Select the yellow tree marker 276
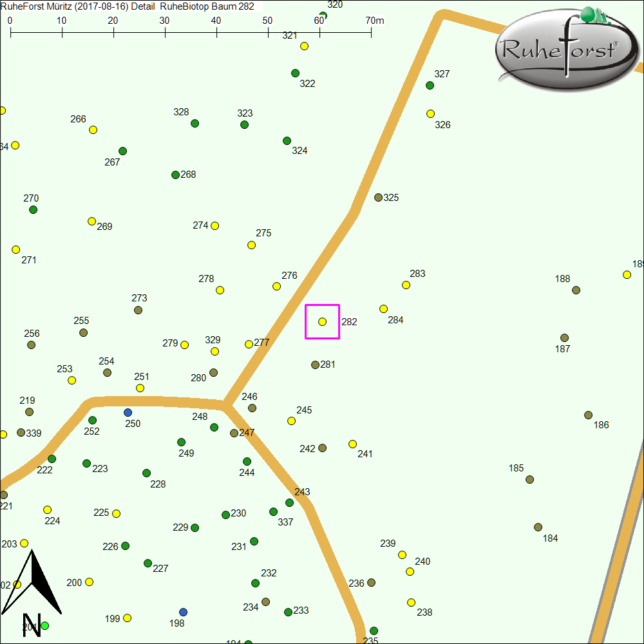Screen dimensions: 644x644 [276, 286]
